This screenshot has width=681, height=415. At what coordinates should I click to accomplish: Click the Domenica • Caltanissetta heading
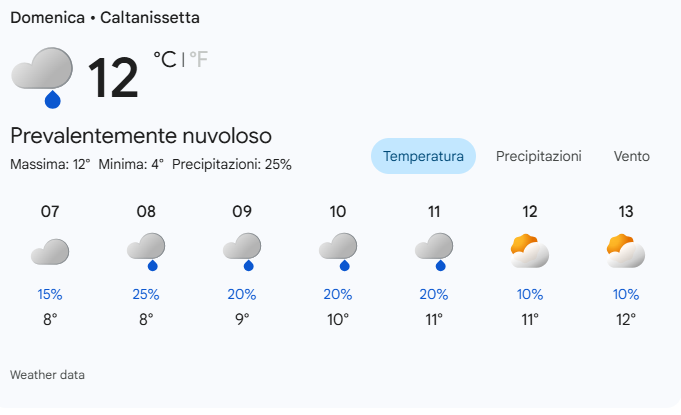point(105,18)
